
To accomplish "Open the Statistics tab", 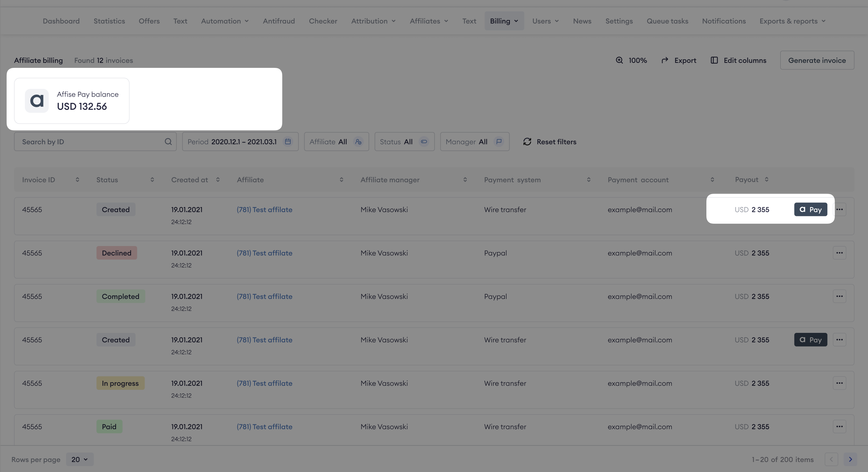I will 109,21.
